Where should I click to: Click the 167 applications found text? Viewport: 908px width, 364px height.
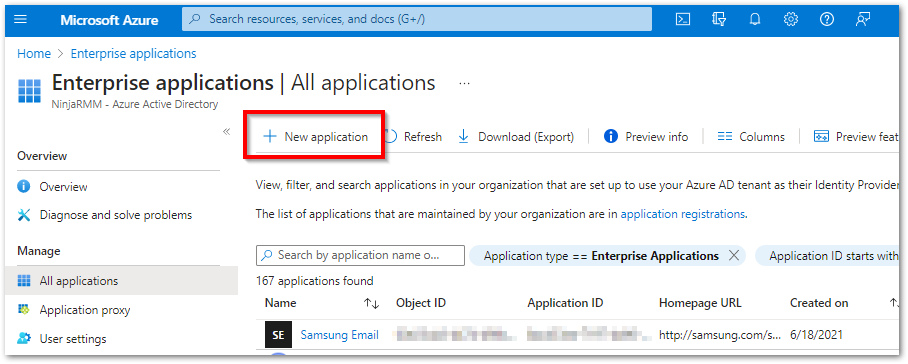pyautogui.click(x=314, y=281)
